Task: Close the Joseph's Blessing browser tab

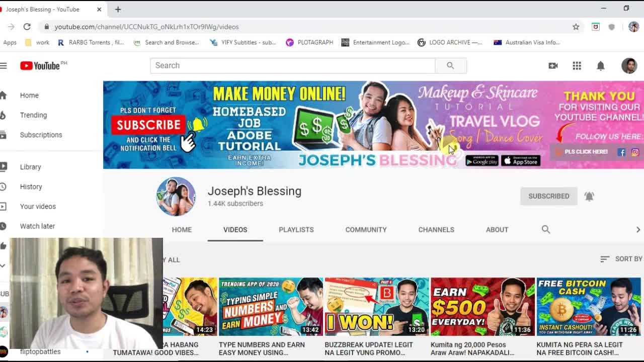Action: click(x=99, y=9)
